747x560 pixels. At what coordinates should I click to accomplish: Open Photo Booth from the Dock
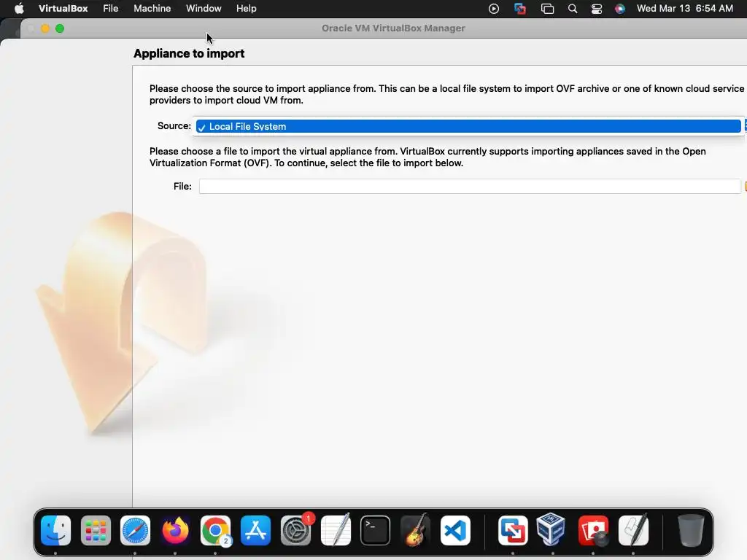593,530
